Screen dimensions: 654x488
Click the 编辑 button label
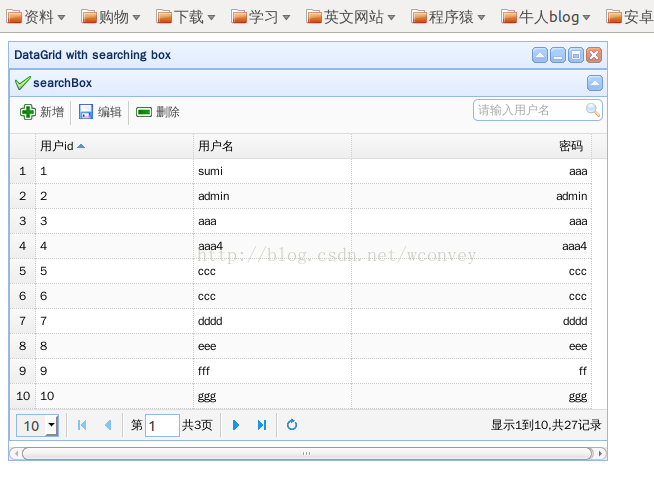click(110, 112)
